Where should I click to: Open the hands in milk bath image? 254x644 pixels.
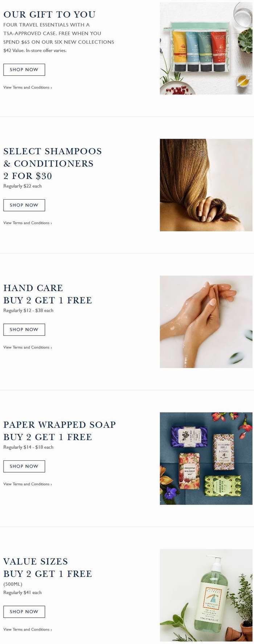(206, 322)
